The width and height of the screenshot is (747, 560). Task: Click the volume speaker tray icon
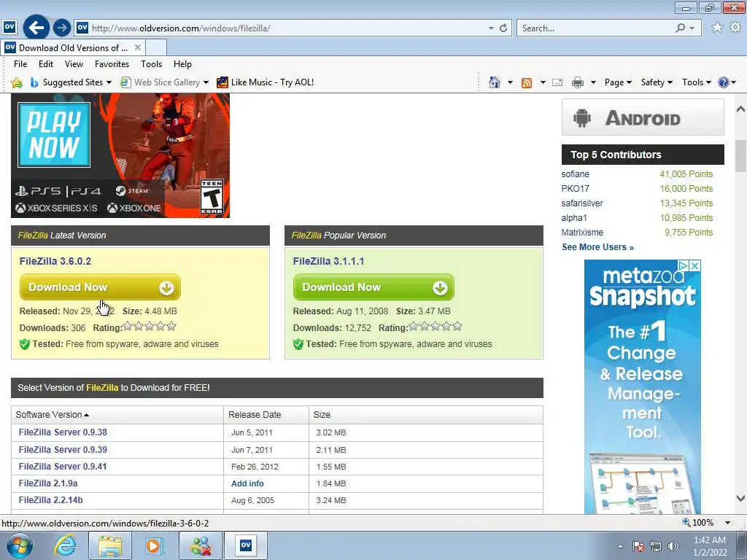pyautogui.click(x=673, y=546)
